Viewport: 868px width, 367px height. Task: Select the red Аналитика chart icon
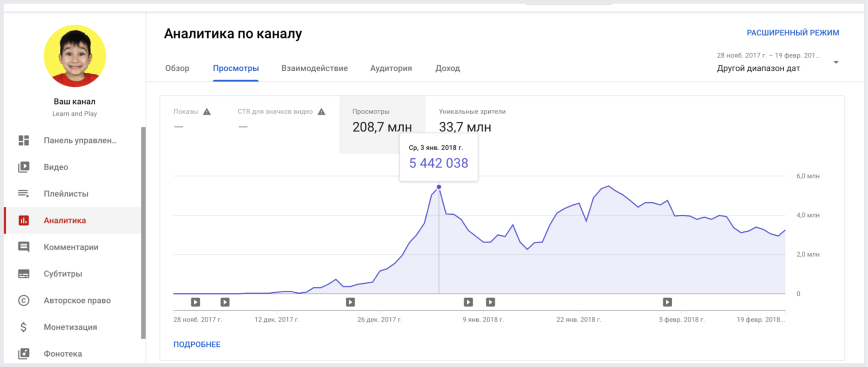24,220
